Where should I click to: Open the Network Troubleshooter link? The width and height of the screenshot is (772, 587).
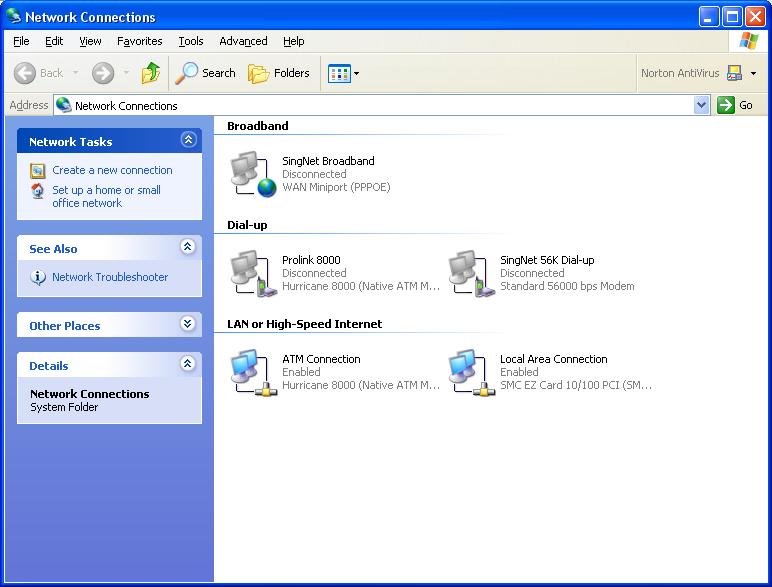pyautogui.click(x=110, y=277)
